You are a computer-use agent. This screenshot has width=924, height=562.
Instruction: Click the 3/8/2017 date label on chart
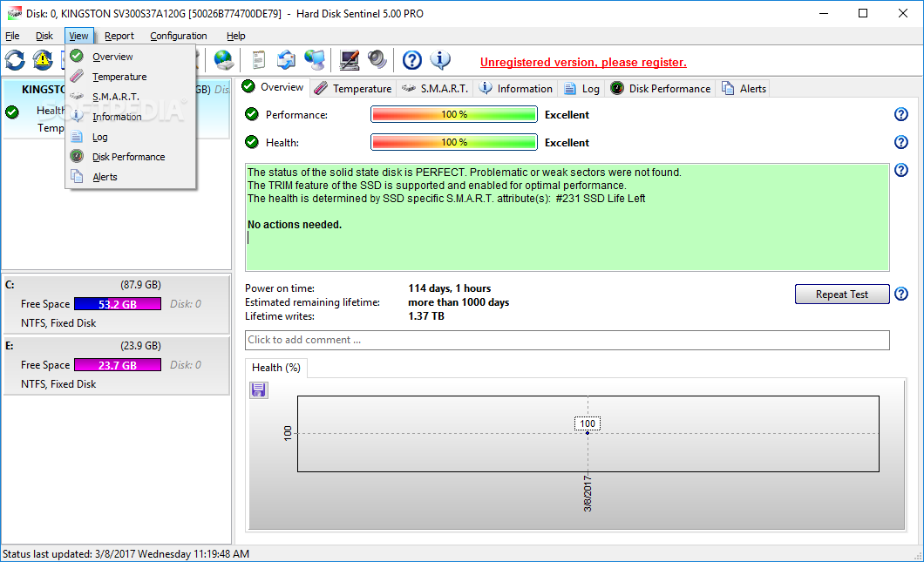588,493
